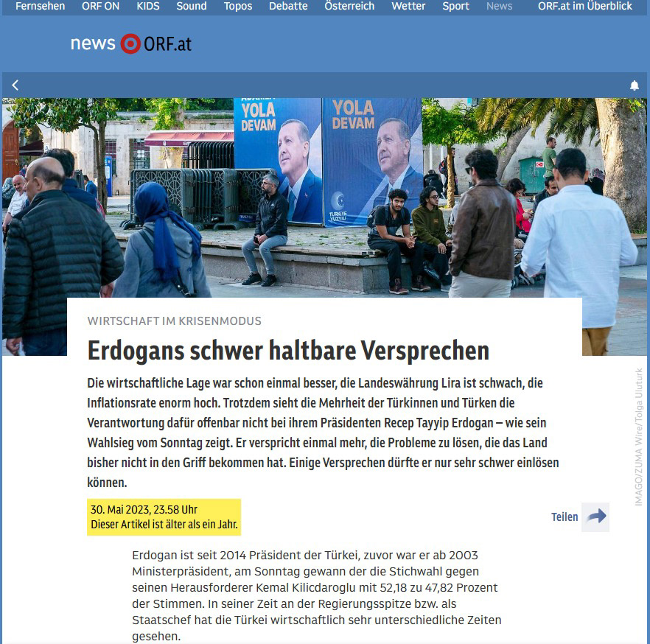Screen dimensions: 650x644
Task: Open the Debatte section
Action: [287, 6]
